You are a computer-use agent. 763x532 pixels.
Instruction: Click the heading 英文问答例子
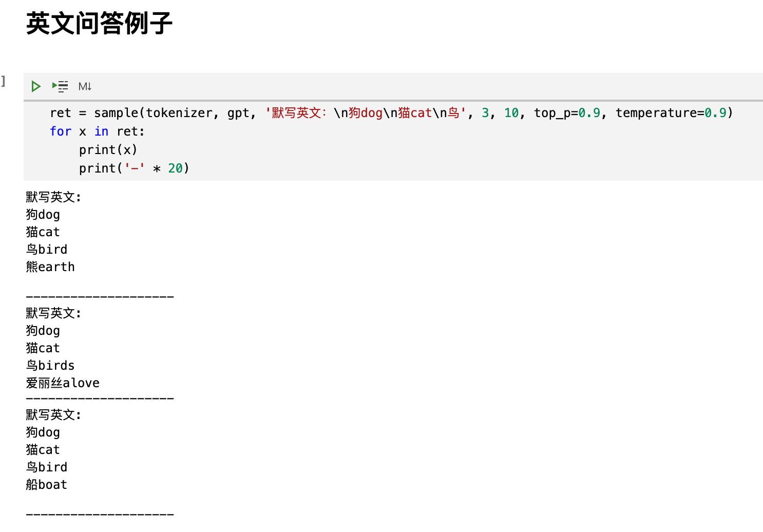99,24
